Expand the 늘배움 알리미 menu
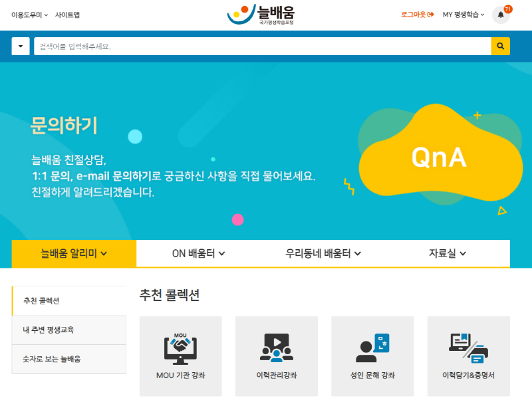 click(x=74, y=253)
